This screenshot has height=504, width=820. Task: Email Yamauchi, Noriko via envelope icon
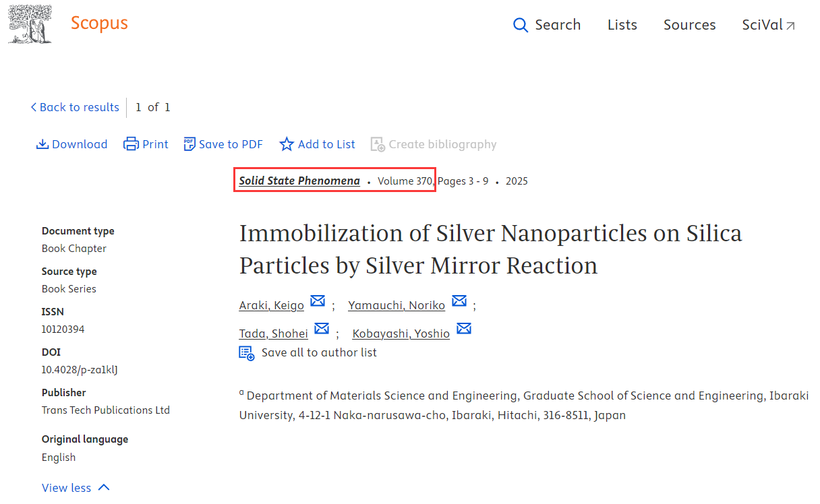pos(459,301)
